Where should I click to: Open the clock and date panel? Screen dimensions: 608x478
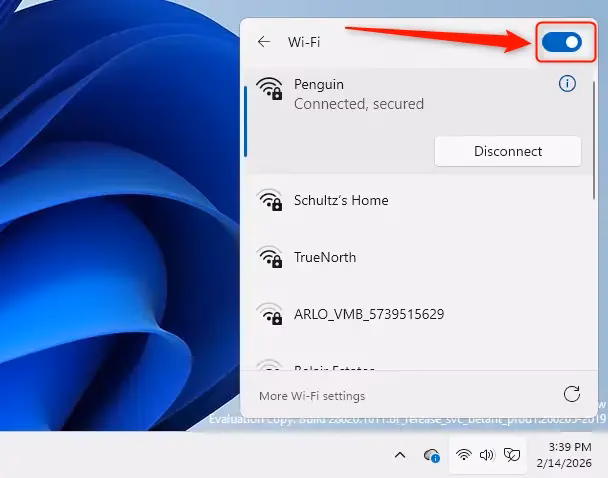click(570, 455)
